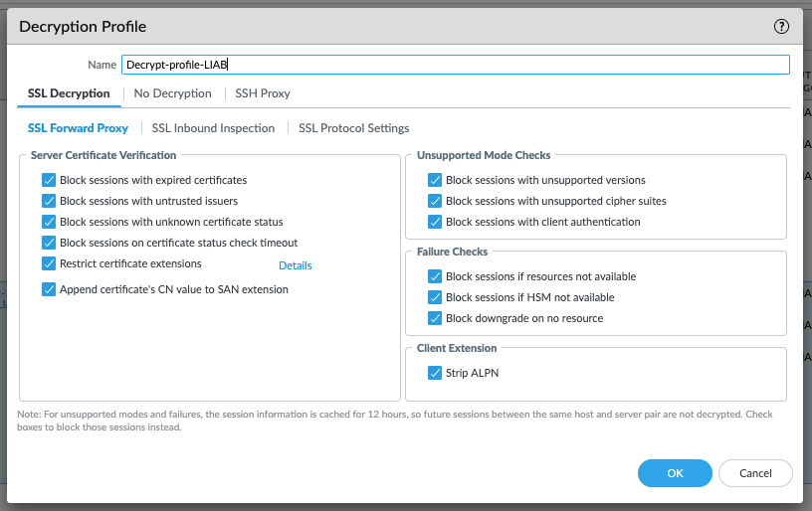Toggle the Strip ALPN checkbox

click(x=435, y=373)
